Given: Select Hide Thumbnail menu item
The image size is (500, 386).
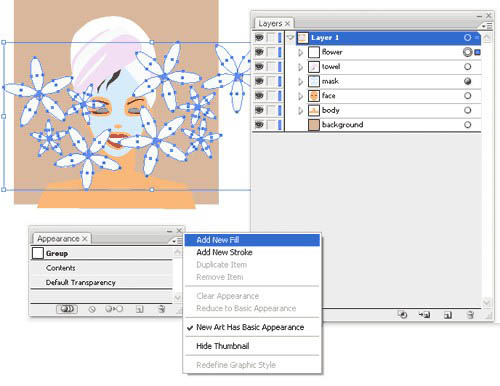Looking at the screenshot, I should [x=252, y=346].
